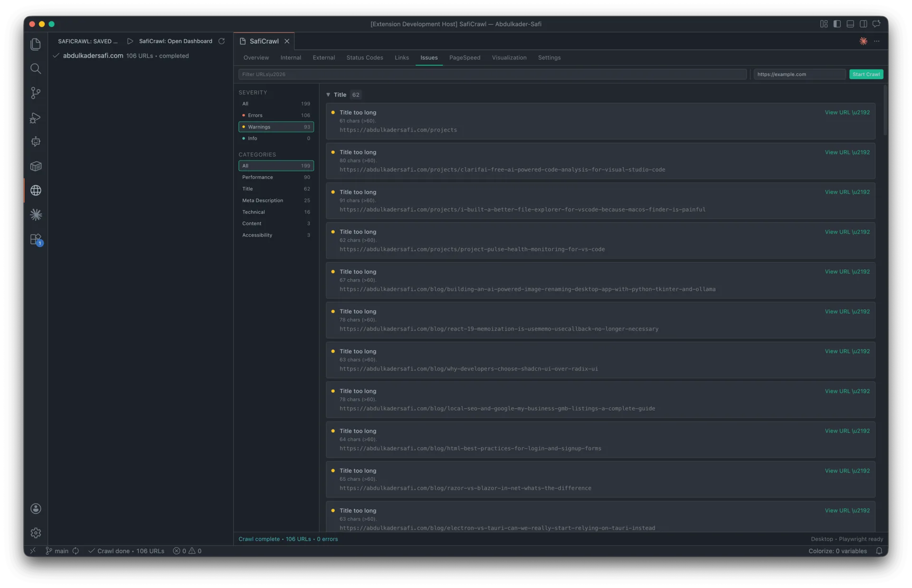
Task: Click the shadcn-ui-over-radix-ui issue URL text
Action: [468, 369]
